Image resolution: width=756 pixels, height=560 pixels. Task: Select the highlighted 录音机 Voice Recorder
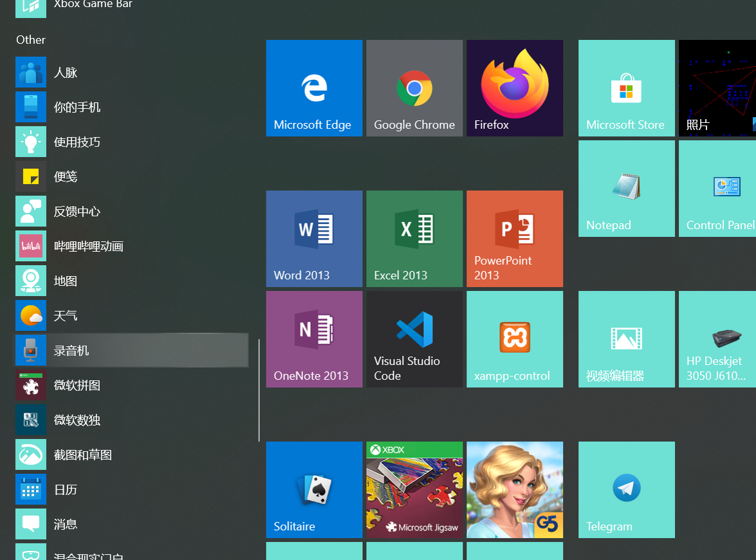tap(132, 350)
